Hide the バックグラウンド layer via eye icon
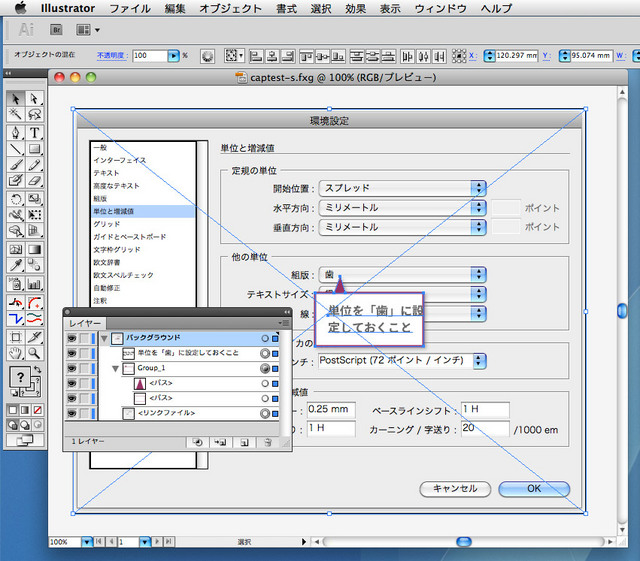Viewport: 640px width, 561px height. 72,338
